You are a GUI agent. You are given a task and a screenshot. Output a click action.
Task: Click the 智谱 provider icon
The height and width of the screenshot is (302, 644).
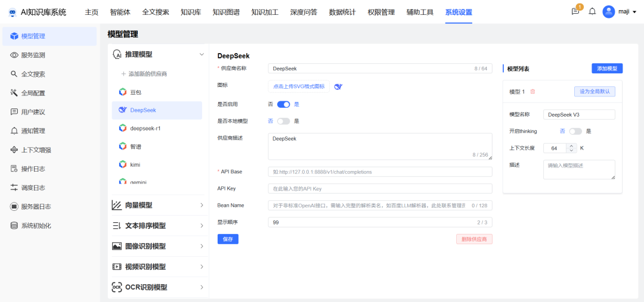(122, 146)
